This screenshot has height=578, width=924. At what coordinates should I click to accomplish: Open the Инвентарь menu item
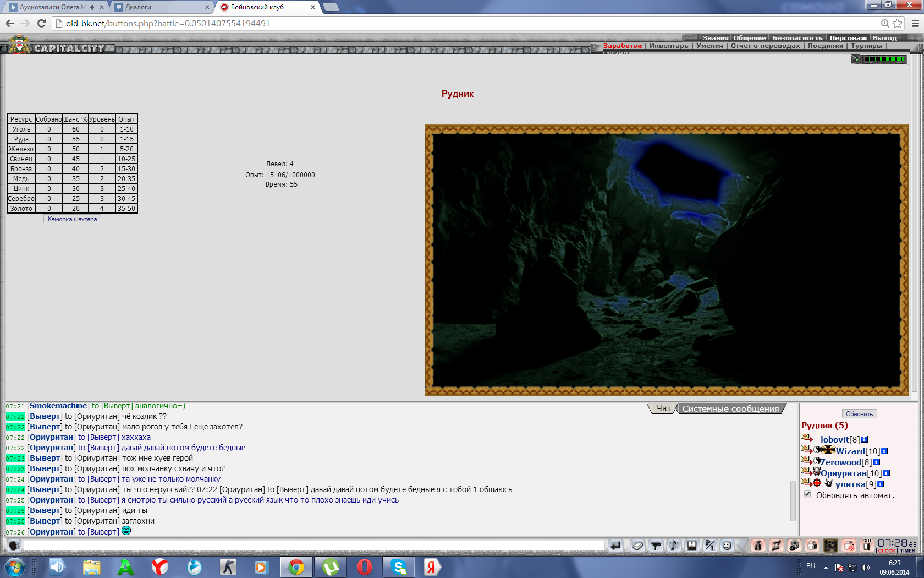click(669, 46)
